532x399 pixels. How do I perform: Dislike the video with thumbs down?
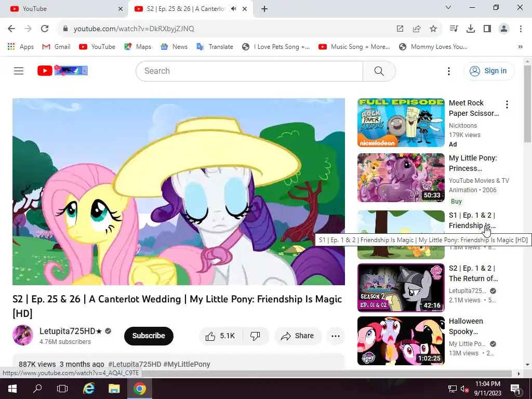255,336
